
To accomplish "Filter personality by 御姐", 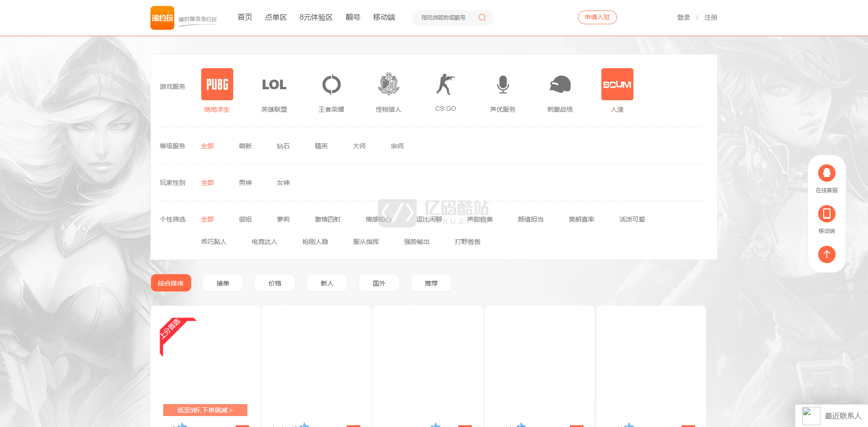I will (x=246, y=219).
